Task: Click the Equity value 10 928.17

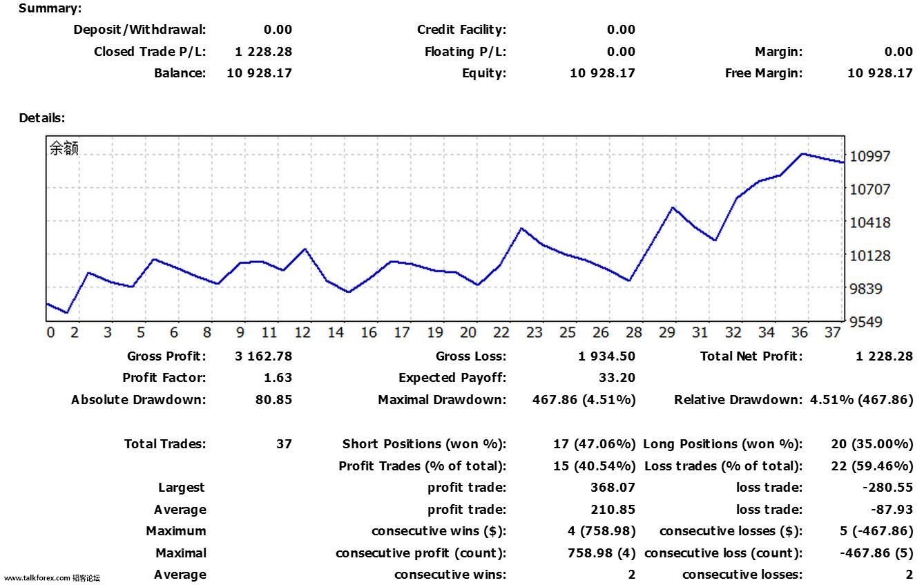Action: click(602, 73)
